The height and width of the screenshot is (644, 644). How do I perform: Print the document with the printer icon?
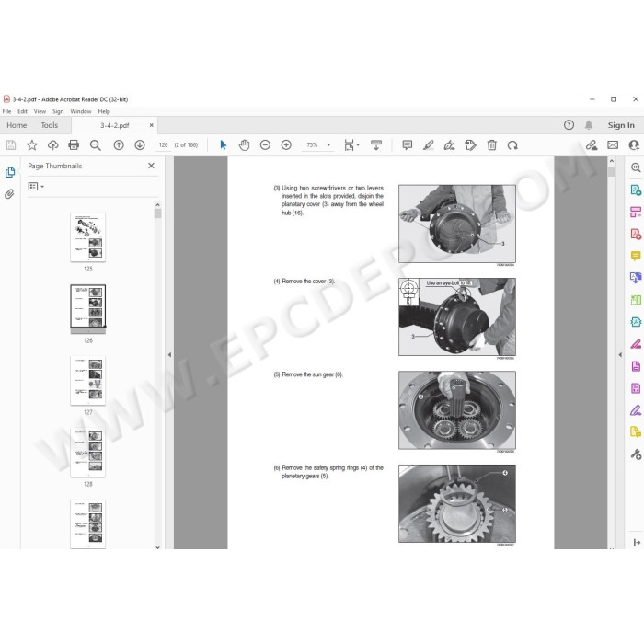click(x=74, y=145)
